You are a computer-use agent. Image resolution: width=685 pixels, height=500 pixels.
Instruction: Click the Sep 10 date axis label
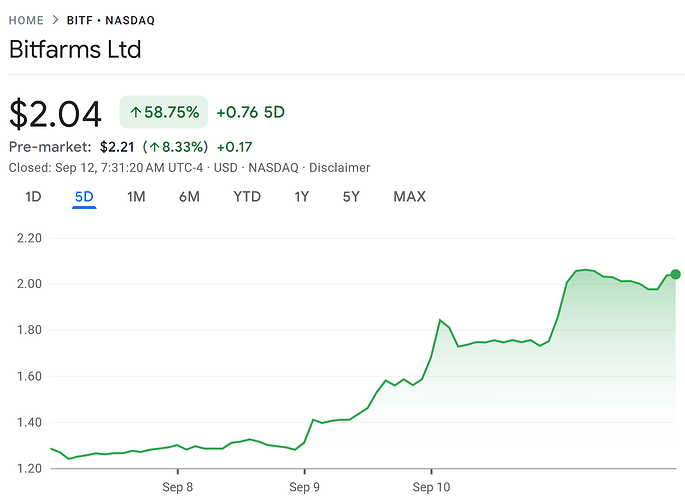(431, 487)
